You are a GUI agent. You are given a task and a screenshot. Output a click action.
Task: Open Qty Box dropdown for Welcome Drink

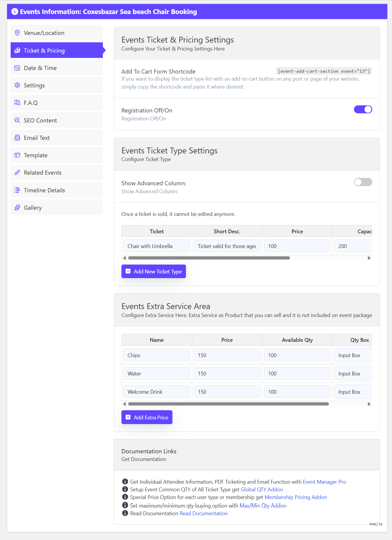[x=353, y=392]
